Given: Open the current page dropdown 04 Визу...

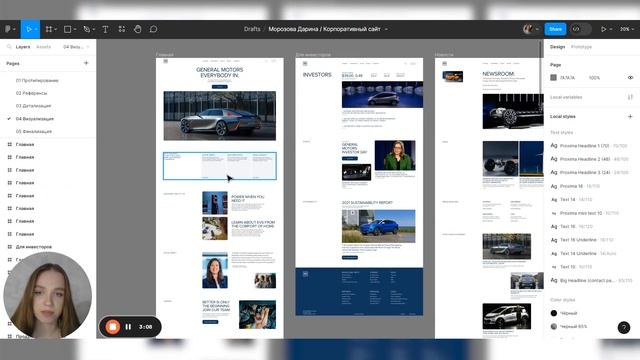Looking at the screenshot, I should tap(76, 47).
